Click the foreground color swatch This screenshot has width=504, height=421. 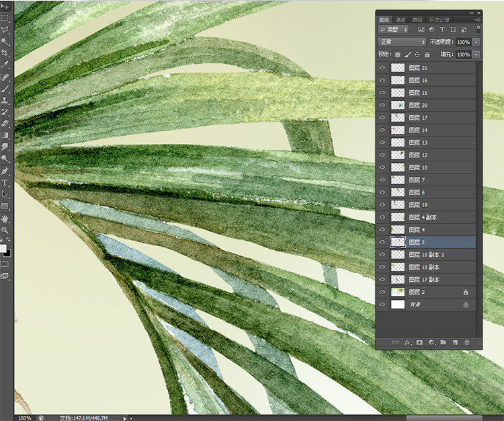[x=3, y=248]
